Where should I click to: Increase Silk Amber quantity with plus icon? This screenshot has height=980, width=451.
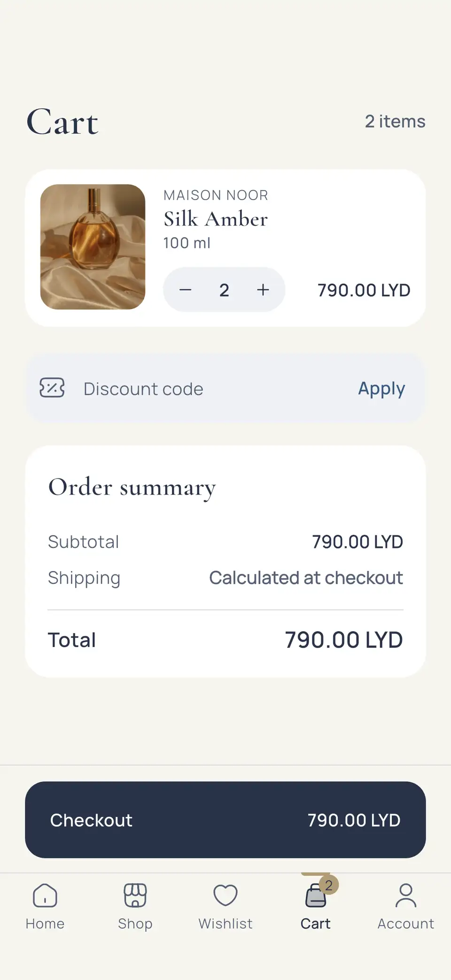coord(263,290)
